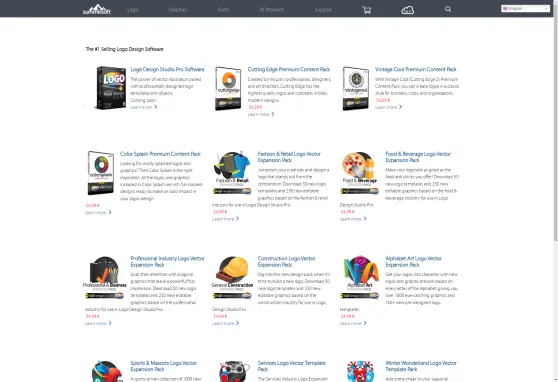This screenshot has height=382, width=558.
Task: Open Sports & Mascots Logo Vector Expansion Pack link
Action: tap(163, 366)
